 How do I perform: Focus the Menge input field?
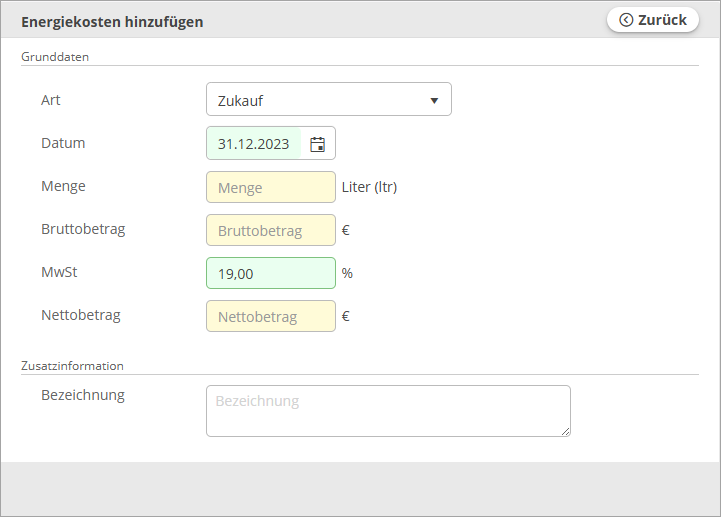(x=270, y=187)
